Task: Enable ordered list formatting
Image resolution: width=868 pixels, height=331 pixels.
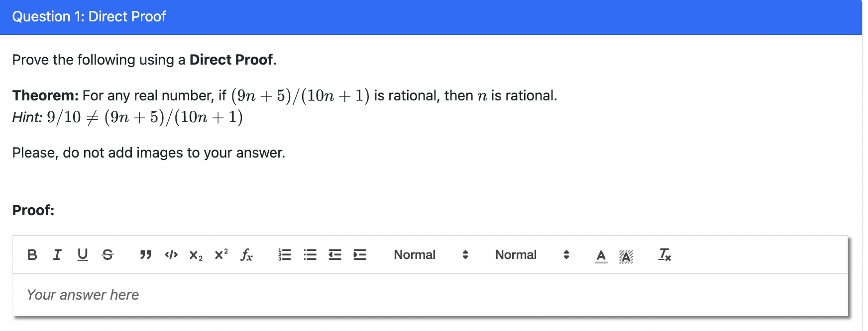Action: (284, 255)
